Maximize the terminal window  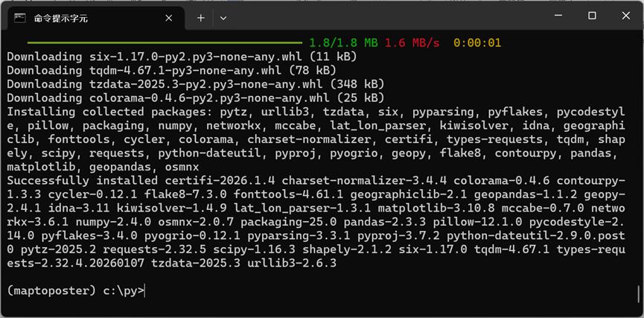(592, 16)
